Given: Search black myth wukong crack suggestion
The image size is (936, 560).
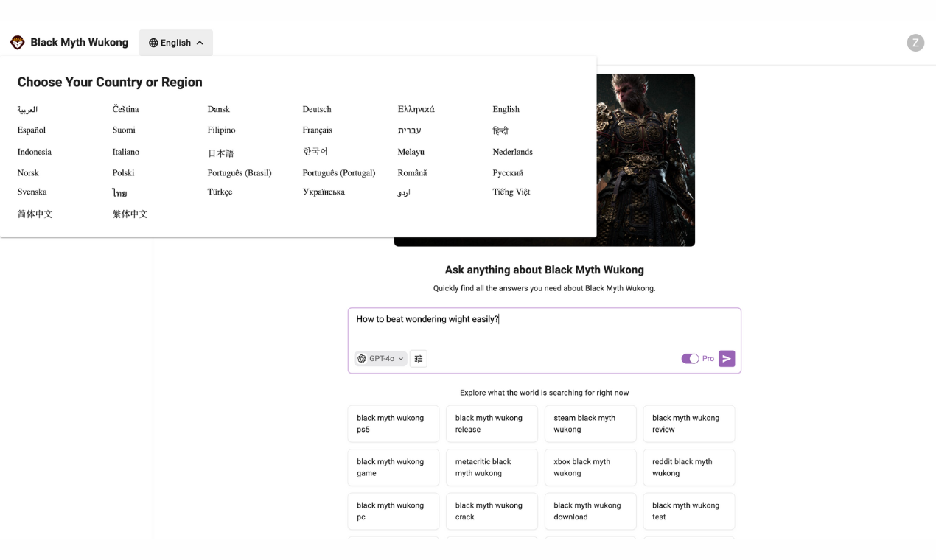Looking at the screenshot, I should [492, 511].
